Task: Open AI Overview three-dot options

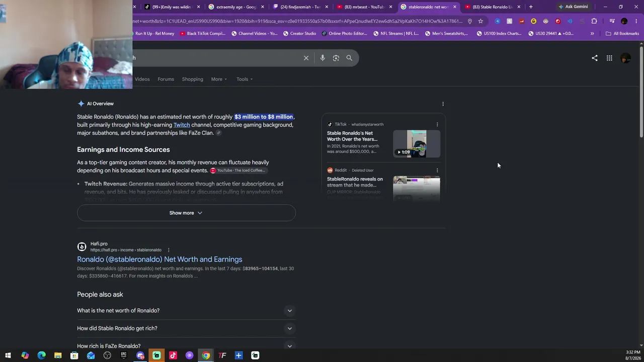Action: pos(443,104)
